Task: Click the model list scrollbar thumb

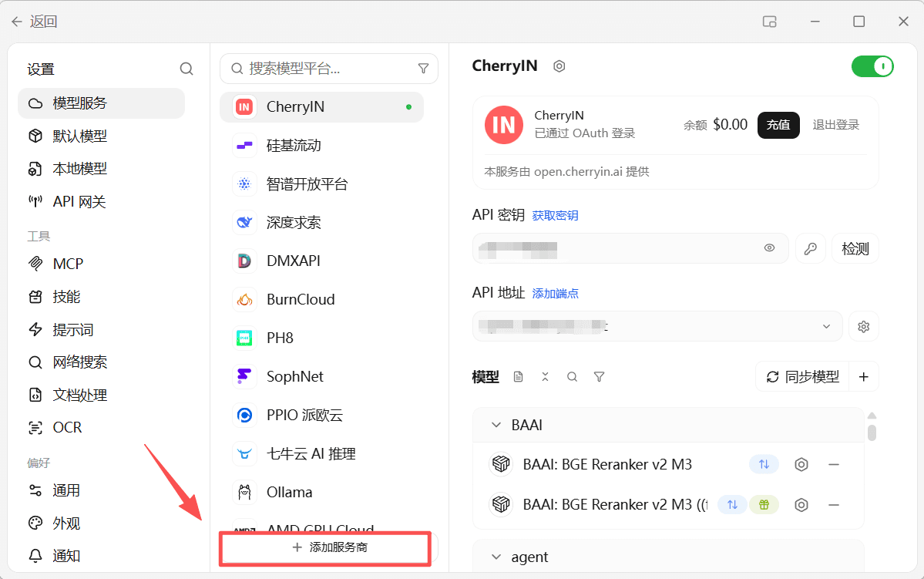Action: pyautogui.click(x=872, y=433)
